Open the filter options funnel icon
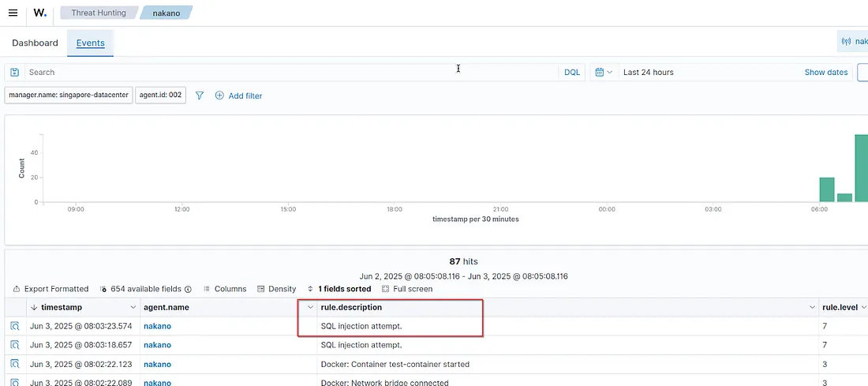The width and height of the screenshot is (868, 386). point(200,96)
